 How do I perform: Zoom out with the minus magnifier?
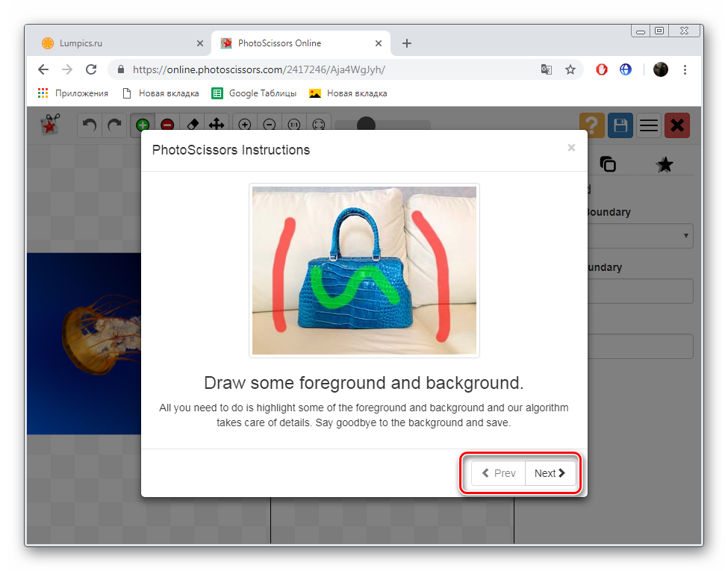click(x=270, y=125)
